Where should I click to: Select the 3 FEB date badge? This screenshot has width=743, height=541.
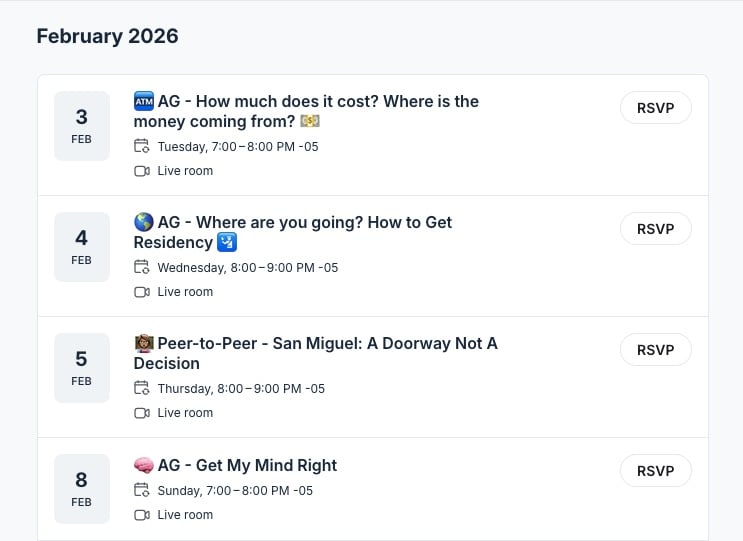point(82,126)
